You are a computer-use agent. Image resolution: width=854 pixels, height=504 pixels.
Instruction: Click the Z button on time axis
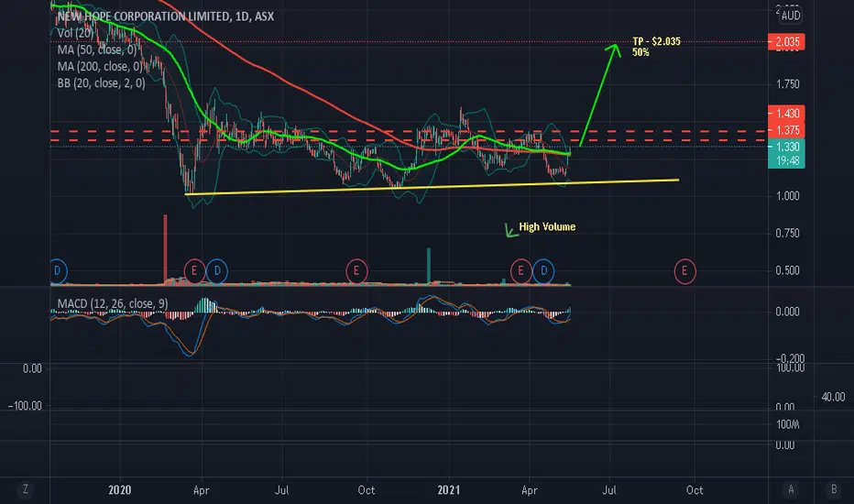(25, 489)
